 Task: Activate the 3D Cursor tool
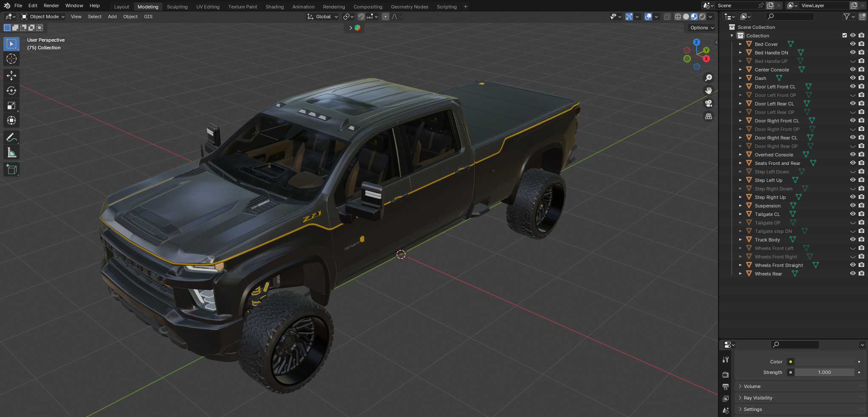click(x=11, y=59)
